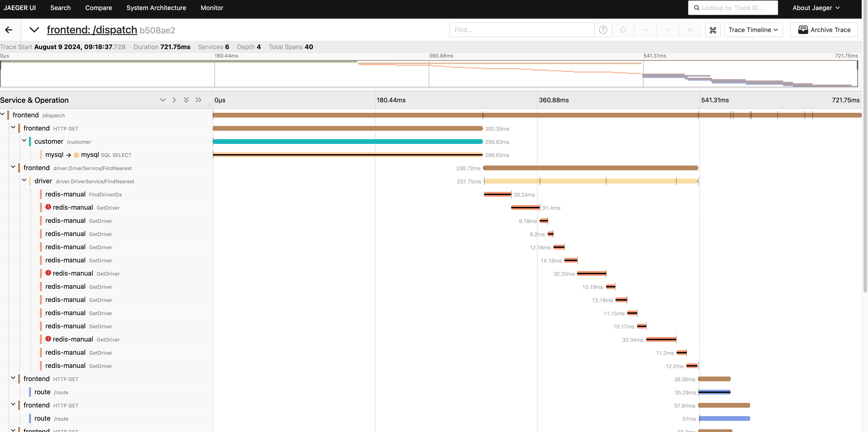
Task: Open System Architecture menu item
Action: point(156,8)
